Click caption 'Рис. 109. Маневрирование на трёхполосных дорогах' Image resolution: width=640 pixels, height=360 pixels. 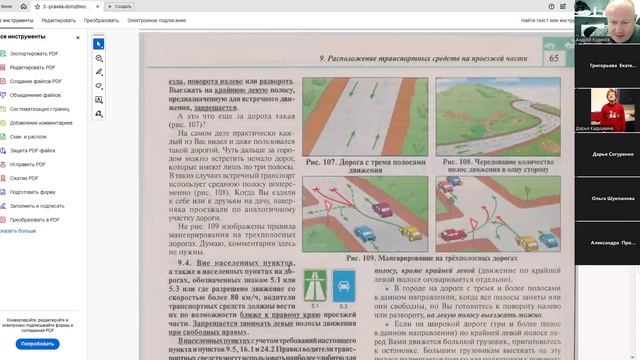coord(432,258)
